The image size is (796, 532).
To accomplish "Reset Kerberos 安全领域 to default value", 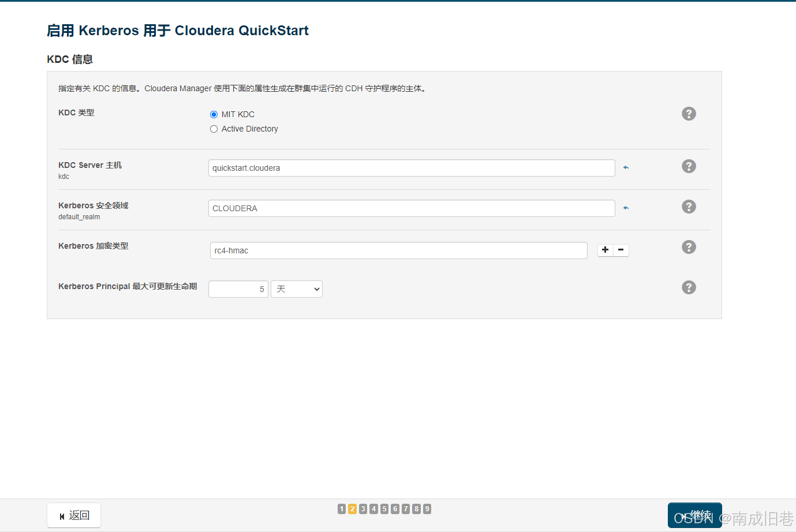I will point(626,208).
